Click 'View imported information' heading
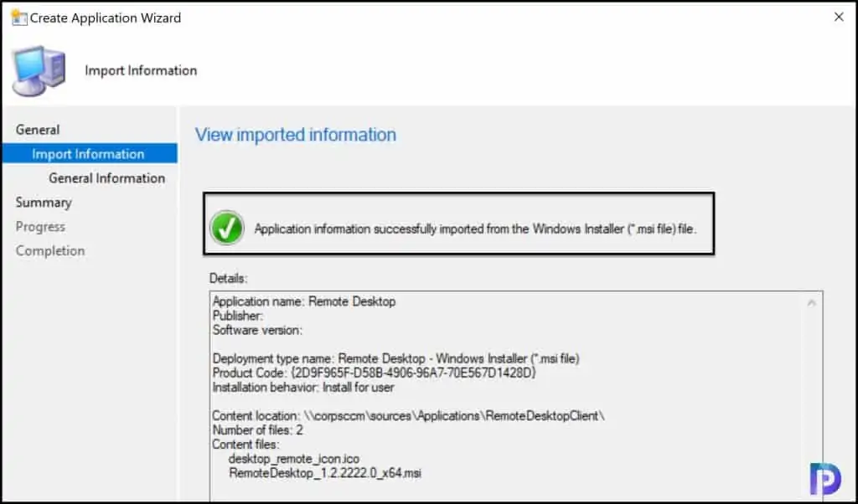This screenshot has height=504, width=858. tap(296, 135)
